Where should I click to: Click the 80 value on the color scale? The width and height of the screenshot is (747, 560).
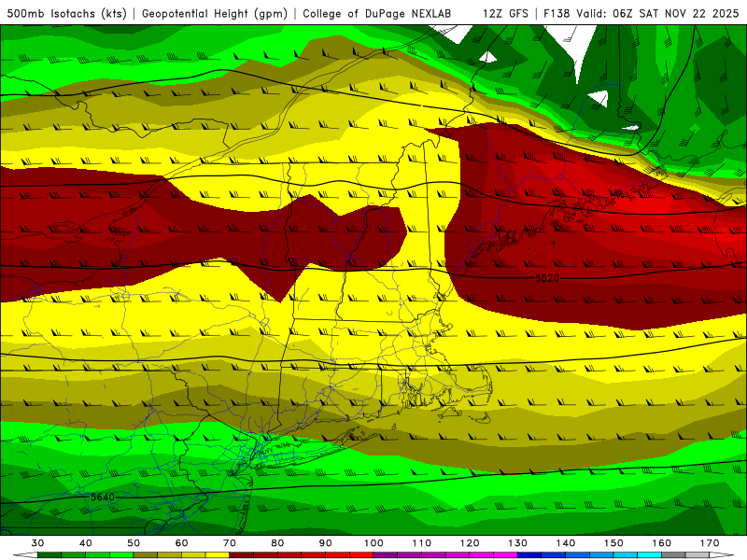pos(277,543)
